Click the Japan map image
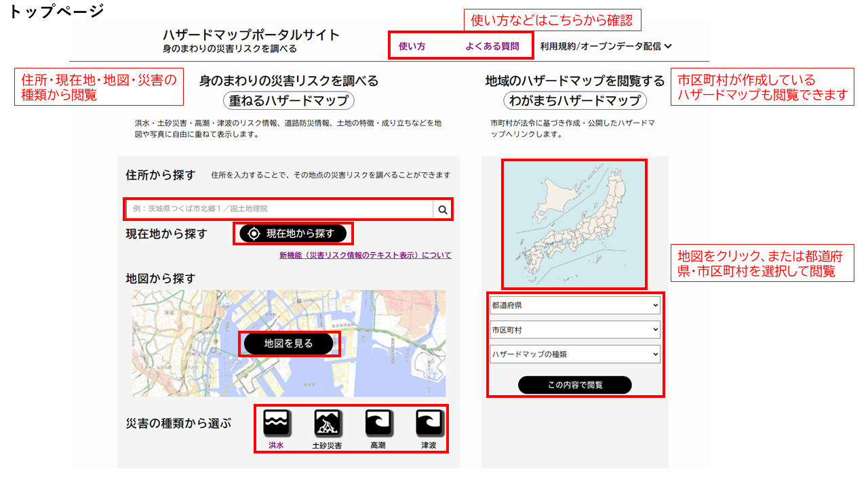 pos(574,224)
